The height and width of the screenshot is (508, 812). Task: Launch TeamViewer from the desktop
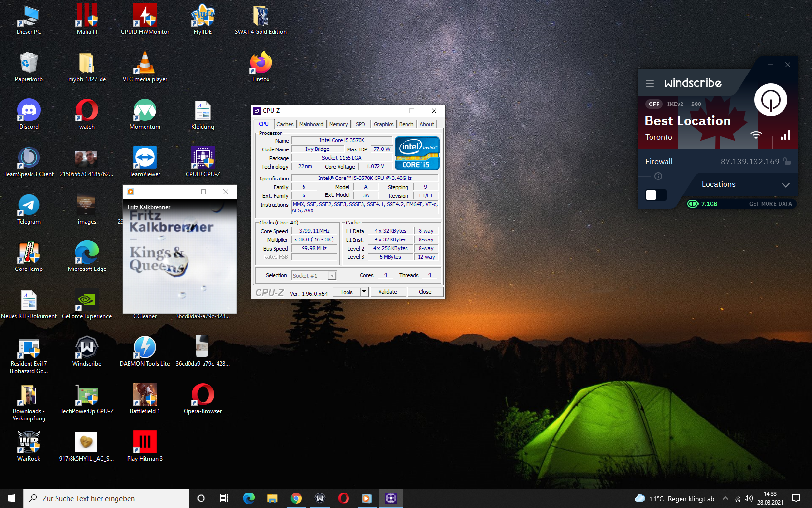(145, 162)
